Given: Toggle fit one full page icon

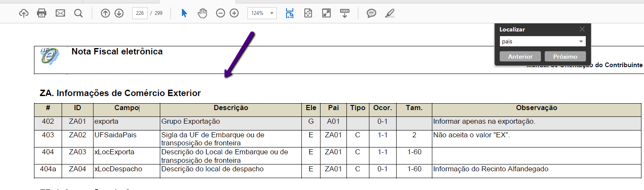Looking at the screenshot, I should [x=308, y=13].
